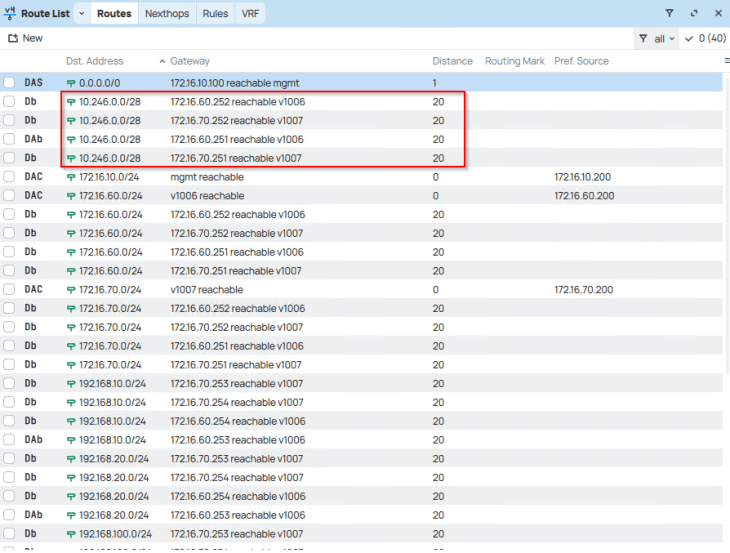Sort by the Gateway column header
This screenshot has width=730, height=553.
pyautogui.click(x=190, y=61)
